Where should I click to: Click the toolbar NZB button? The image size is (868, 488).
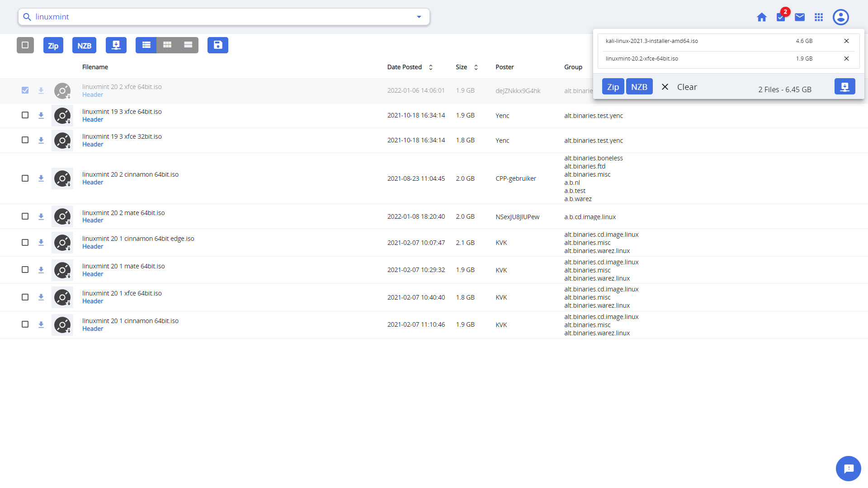[x=84, y=45]
